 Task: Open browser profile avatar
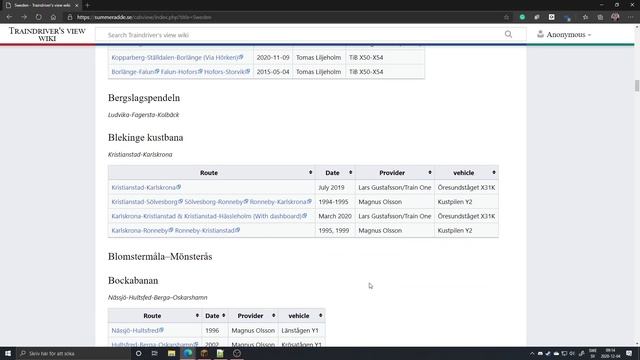click(615, 17)
